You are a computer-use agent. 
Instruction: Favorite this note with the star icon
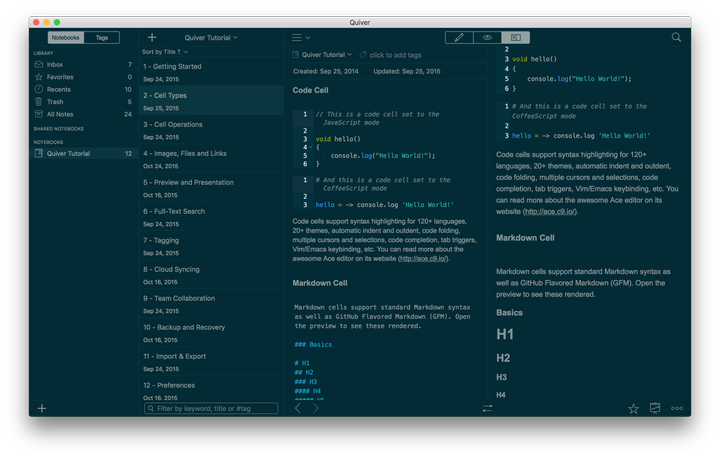click(x=633, y=408)
